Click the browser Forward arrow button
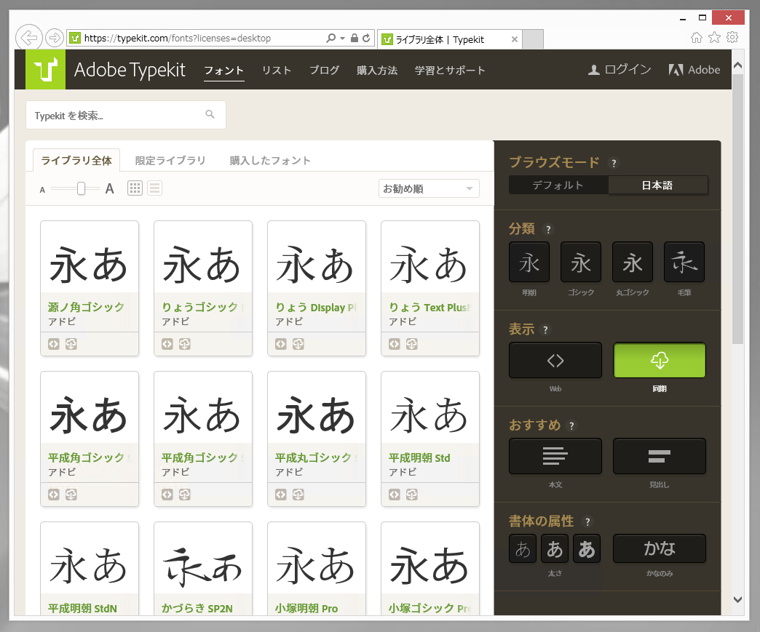 tap(54, 38)
